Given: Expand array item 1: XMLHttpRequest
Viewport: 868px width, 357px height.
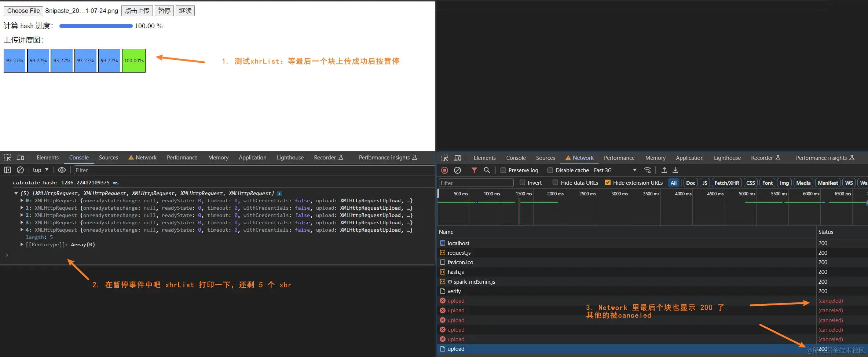Looking at the screenshot, I should (22, 208).
